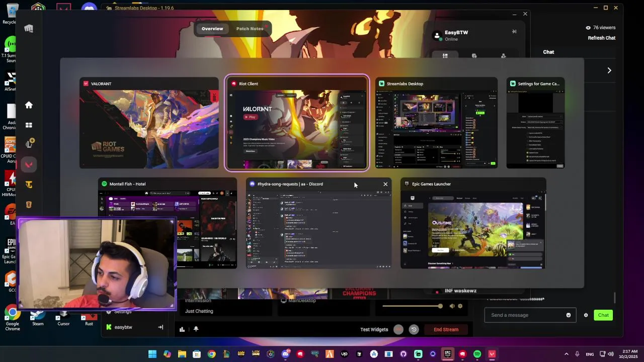The height and width of the screenshot is (362, 644).
Task: Open Google Chrome desktop shortcut
Action: (12, 318)
